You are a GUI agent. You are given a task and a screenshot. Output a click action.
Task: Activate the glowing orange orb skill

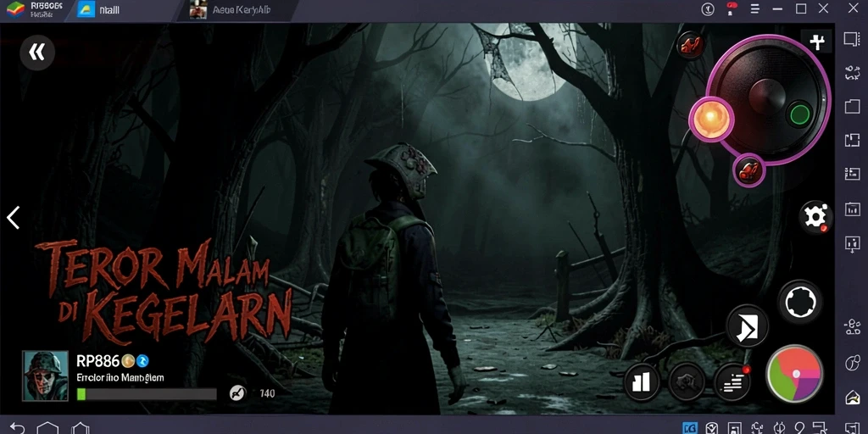pos(711,120)
